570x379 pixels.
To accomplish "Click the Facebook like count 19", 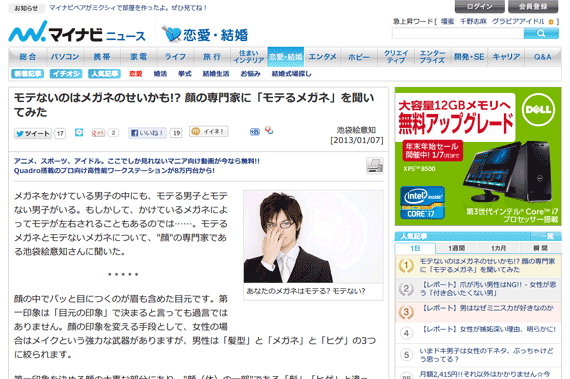I will (176, 133).
